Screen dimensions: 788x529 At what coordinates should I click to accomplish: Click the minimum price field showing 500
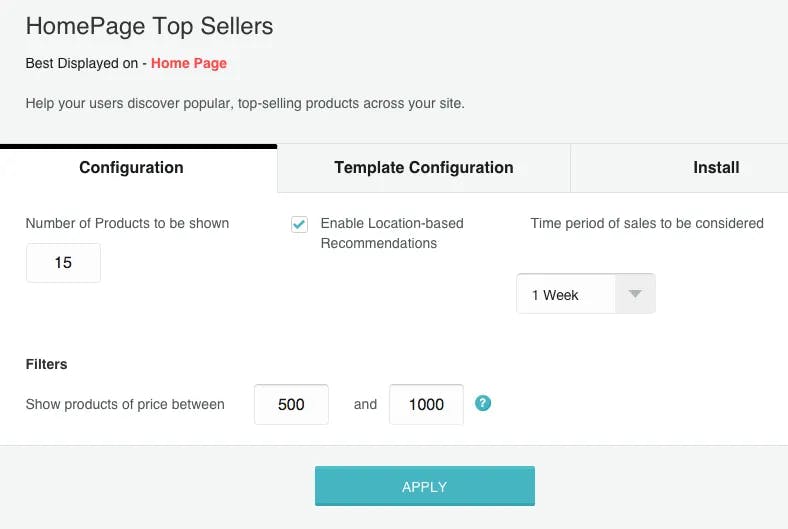click(x=291, y=404)
